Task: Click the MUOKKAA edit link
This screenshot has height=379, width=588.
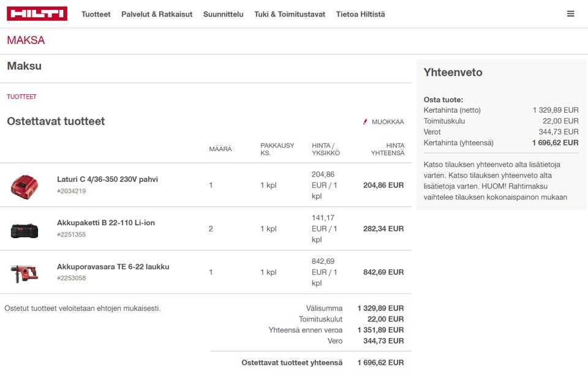Action: coord(388,122)
